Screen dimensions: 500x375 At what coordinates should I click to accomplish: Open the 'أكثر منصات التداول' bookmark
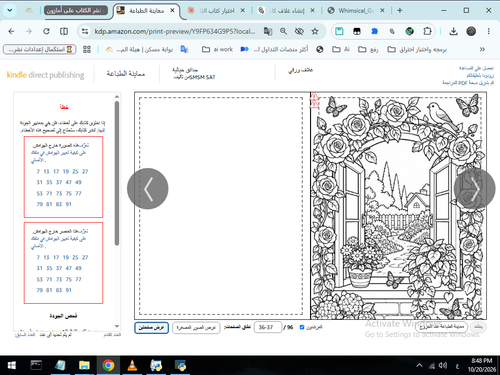(x=274, y=49)
